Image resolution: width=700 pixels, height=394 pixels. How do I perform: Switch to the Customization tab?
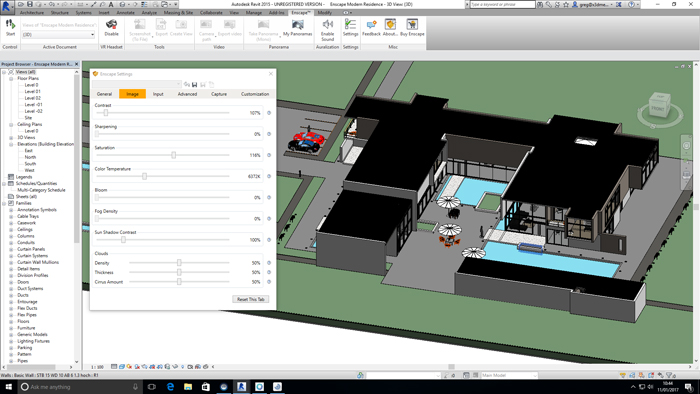click(x=255, y=94)
